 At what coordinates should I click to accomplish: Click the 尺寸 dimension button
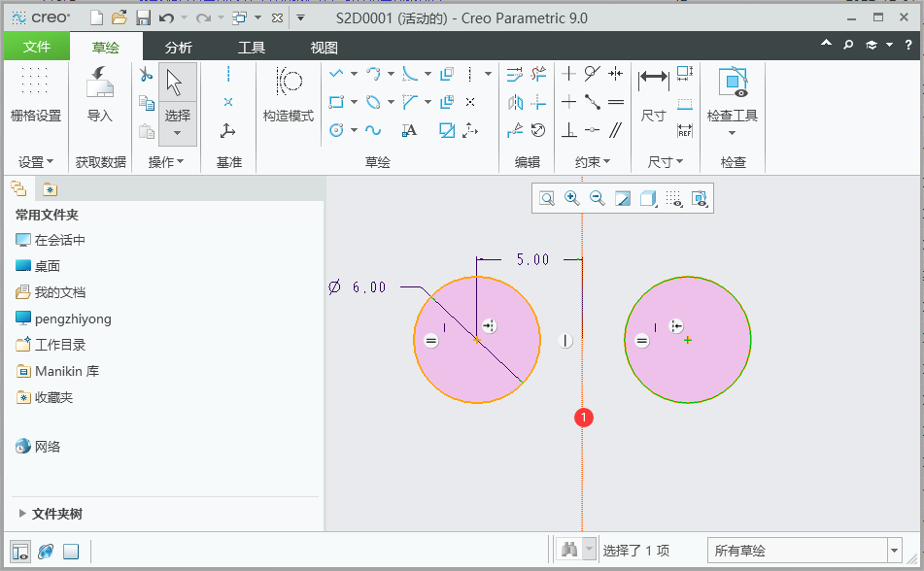(653, 95)
